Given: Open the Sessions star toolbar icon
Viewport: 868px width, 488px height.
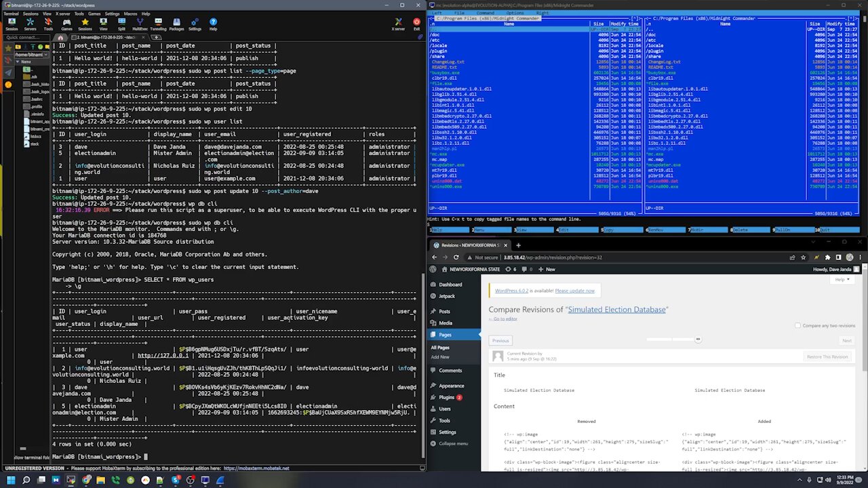Looking at the screenshot, I should click(x=85, y=24).
